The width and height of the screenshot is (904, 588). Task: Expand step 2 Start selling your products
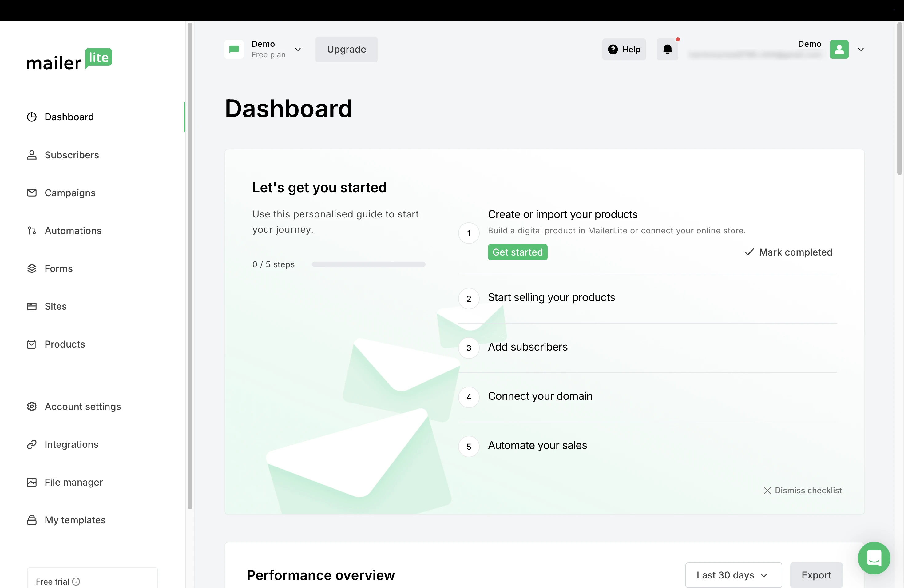click(x=551, y=297)
